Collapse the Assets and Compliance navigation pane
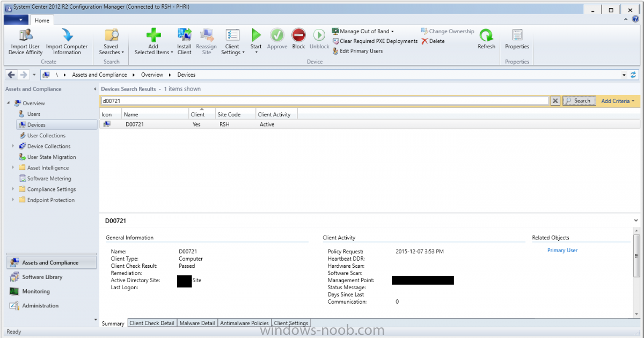The width and height of the screenshot is (644, 338). (95, 89)
